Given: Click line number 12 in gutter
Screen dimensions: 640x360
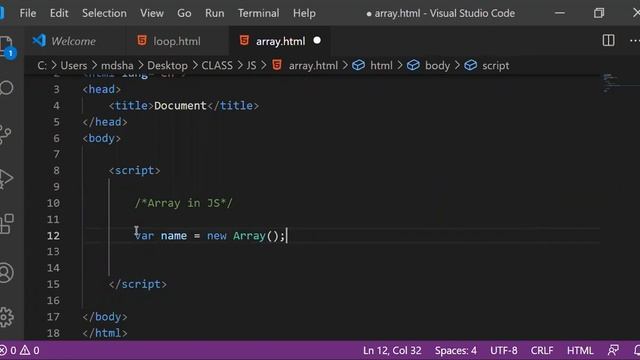Looking at the screenshot, I should click(x=53, y=236).
